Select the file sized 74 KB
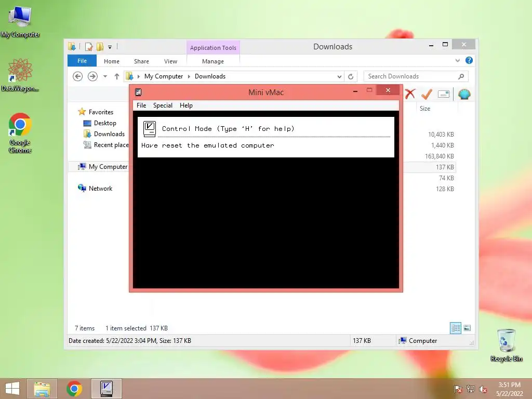 446,178
